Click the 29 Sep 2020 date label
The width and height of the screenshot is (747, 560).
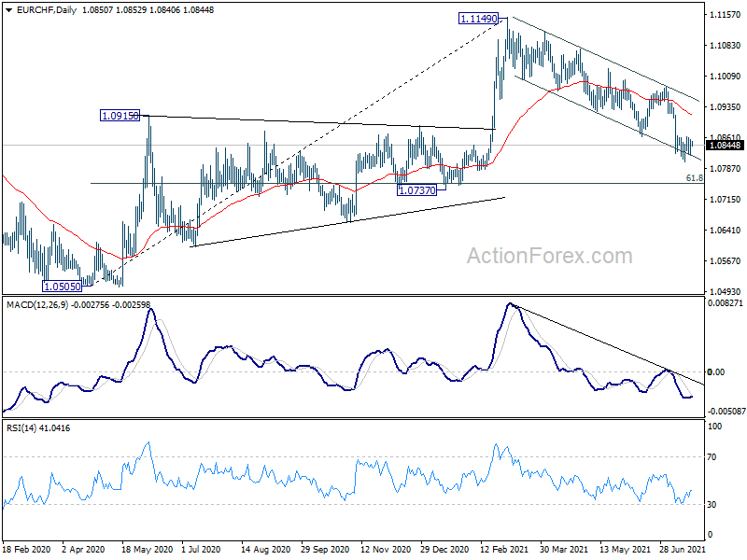click(325, 549)
